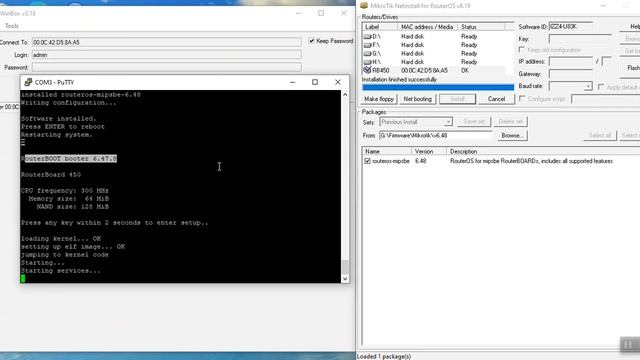
Task: Click the Connect To address field in WinBox
Action: pos(167,42)
